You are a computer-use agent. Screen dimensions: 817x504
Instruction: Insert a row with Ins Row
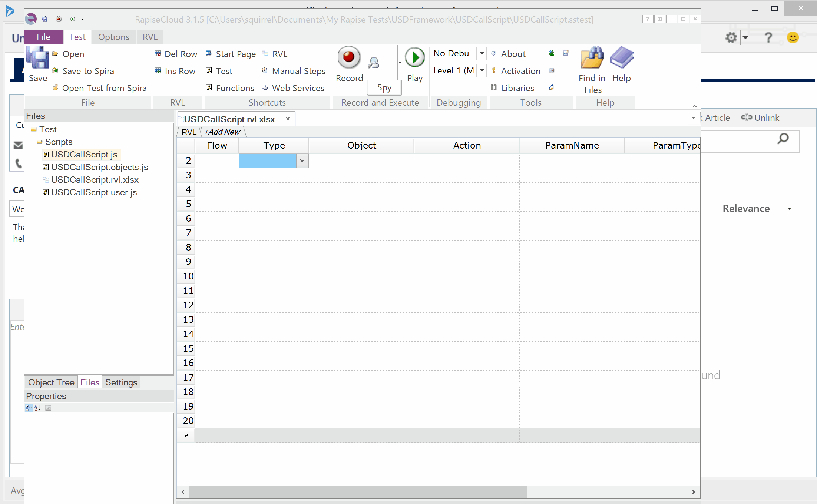point(175,71)
